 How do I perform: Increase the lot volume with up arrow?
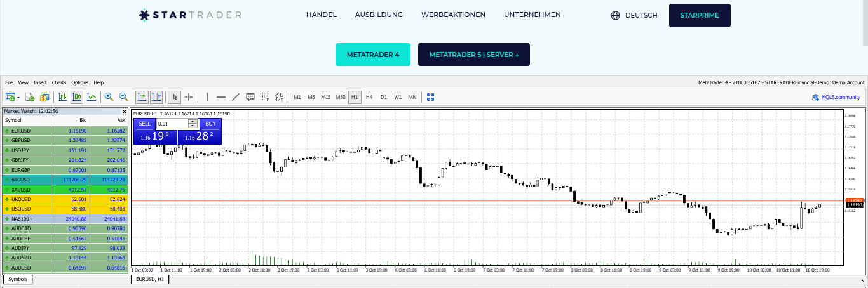(x=193, y=121)
